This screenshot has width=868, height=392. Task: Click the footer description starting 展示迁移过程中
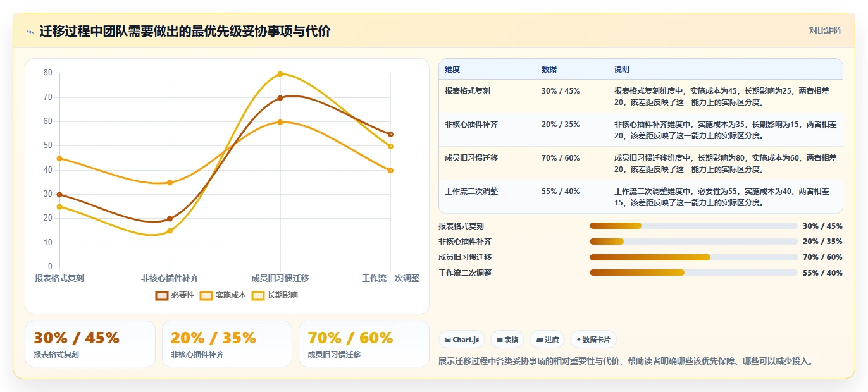coord(625,362)
